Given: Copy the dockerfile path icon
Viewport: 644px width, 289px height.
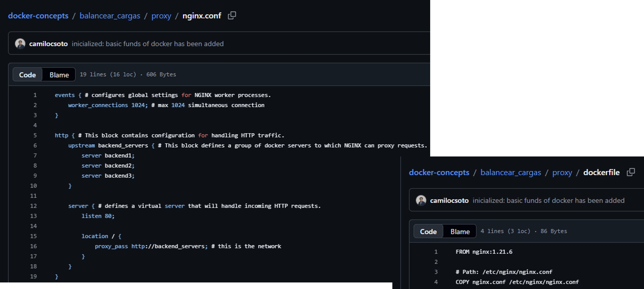Looking at the screenshot, I should point(631,172).
